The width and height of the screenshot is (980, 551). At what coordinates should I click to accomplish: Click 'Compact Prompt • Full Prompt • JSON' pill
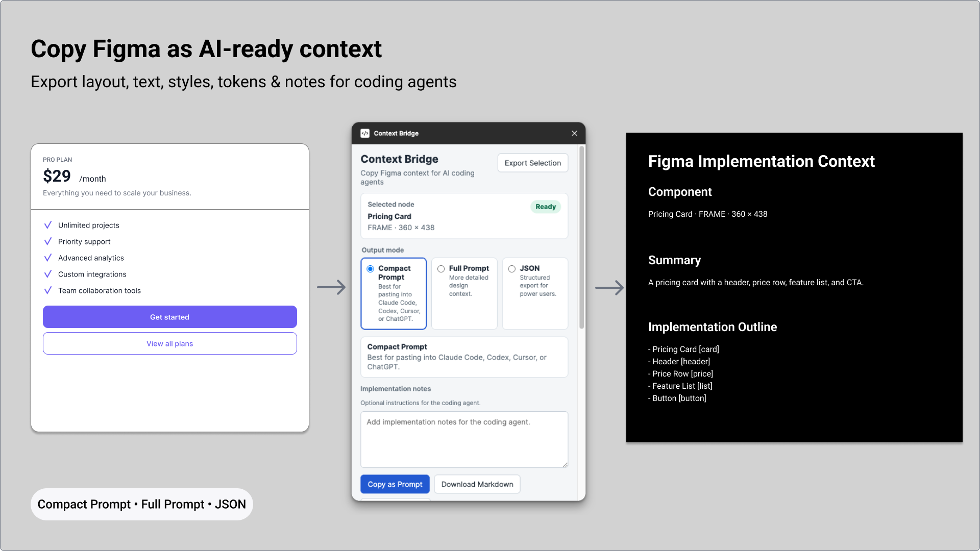142,504
